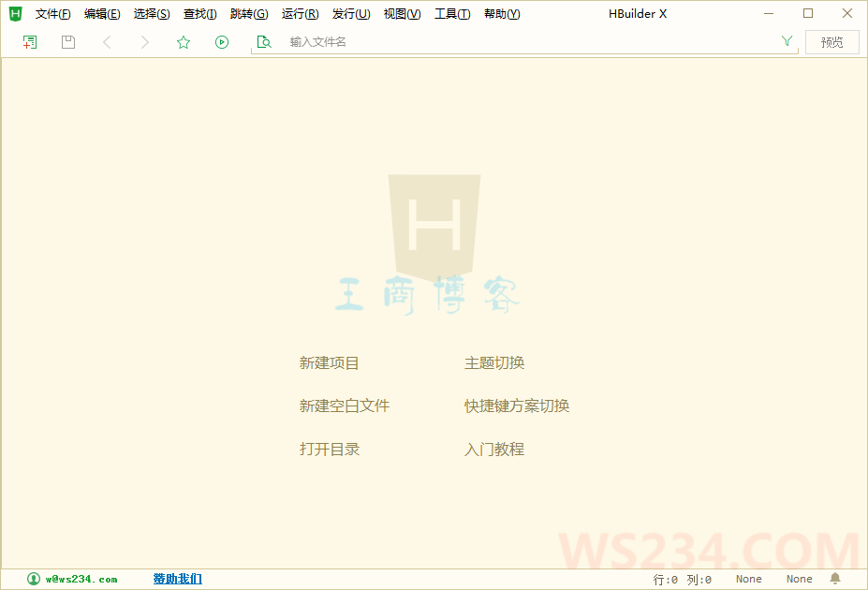Image resolution: width=868 pixels, height=590 pixels.
Task: Click the w@ws234.com account text
Action: 81,579
